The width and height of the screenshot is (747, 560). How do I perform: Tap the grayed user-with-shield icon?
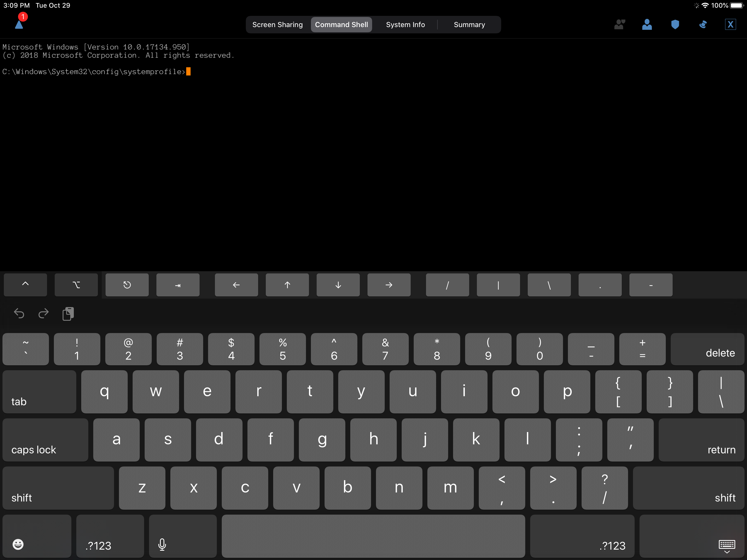(619, 25)
